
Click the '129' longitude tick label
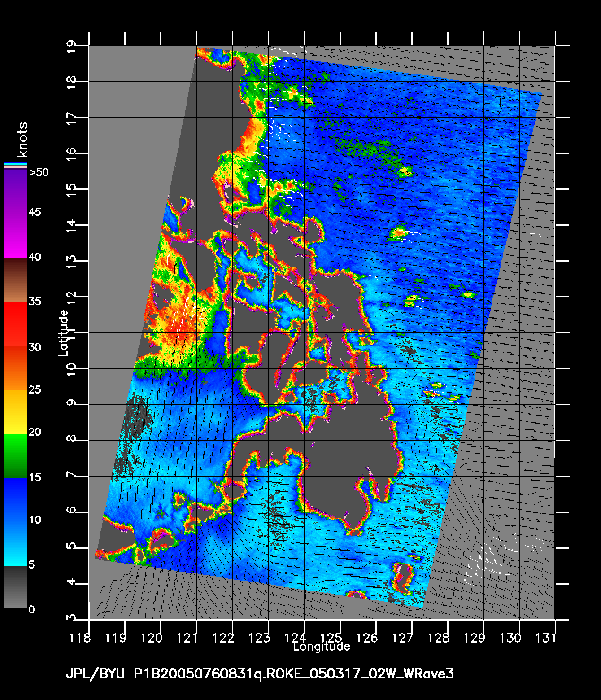475,638
